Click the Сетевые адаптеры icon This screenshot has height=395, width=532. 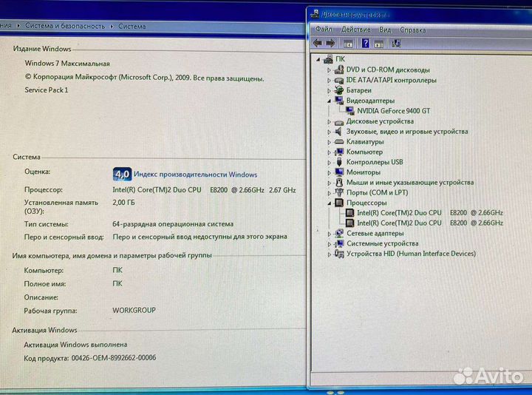click(339, 233)
